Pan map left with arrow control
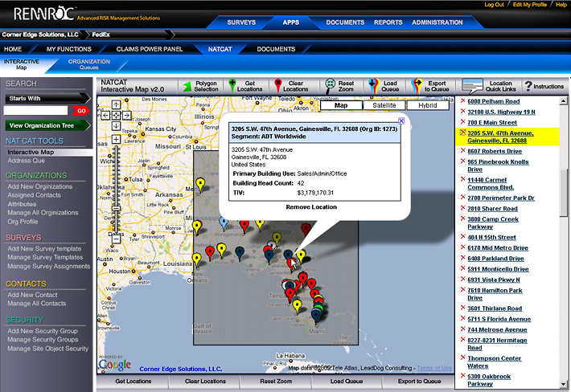571x392 pixels. coord(105,116)
